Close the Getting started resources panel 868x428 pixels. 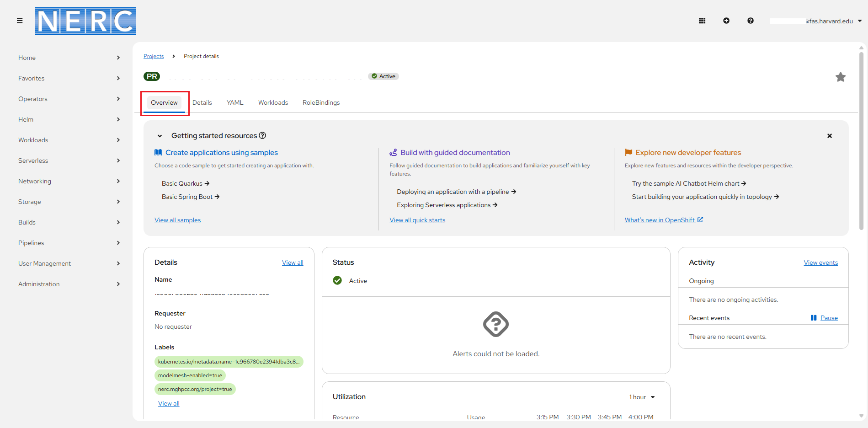click(x=829, y=136)
